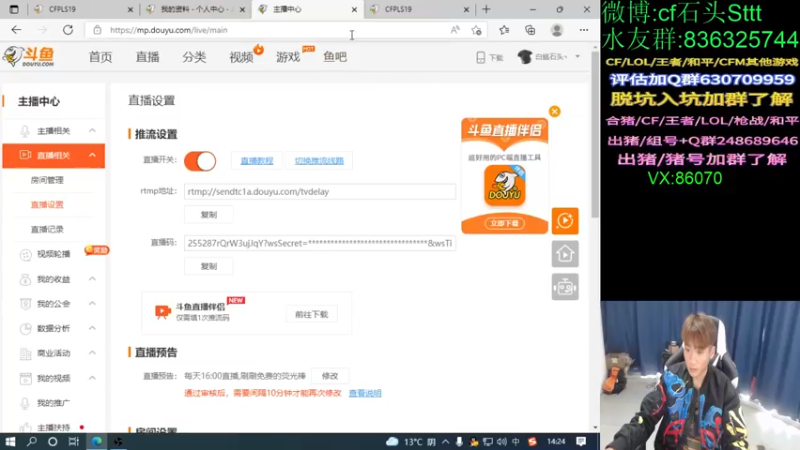Open the user account dropdown arrow
This screenshot has height=450, width=800.
coord(578,57)
